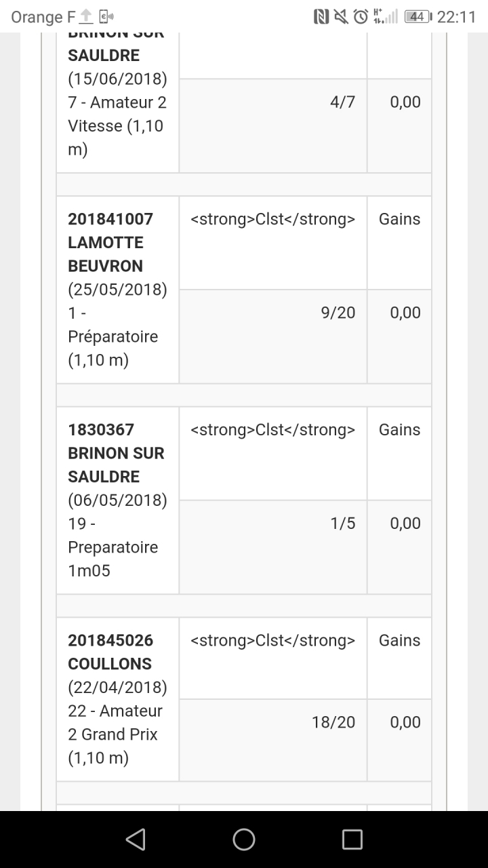Tap the alarm clock status icon
The width and height of the screenshot is (488, 868).
click(361, 17)
